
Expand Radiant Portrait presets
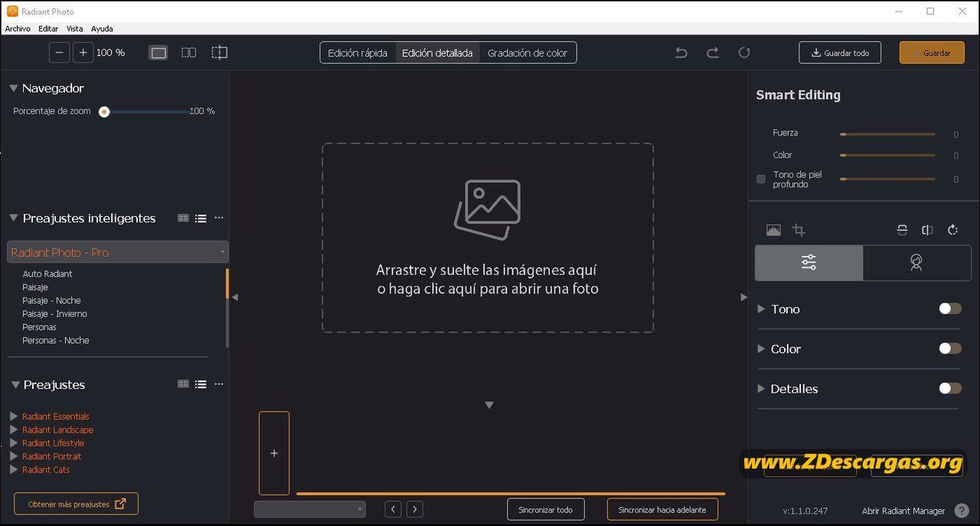(13, 456)
